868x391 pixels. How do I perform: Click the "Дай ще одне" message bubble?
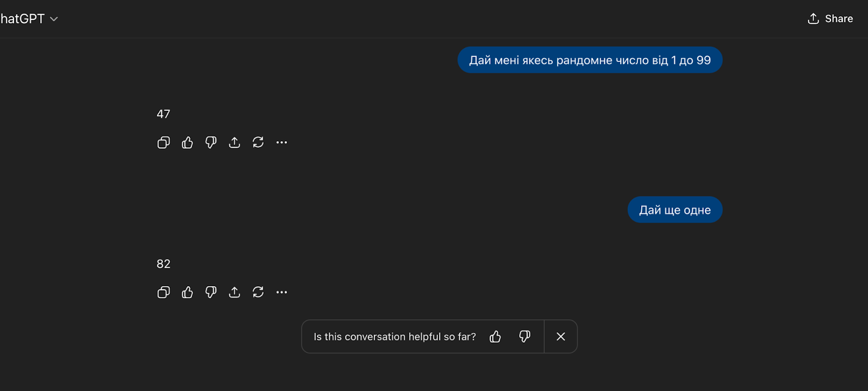[675, 210]
